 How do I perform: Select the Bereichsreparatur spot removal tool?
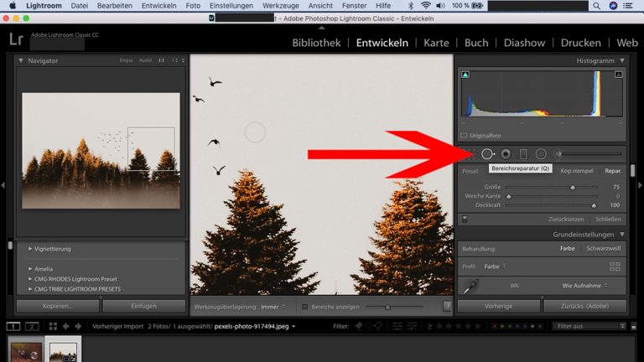[x=486, y=153]
